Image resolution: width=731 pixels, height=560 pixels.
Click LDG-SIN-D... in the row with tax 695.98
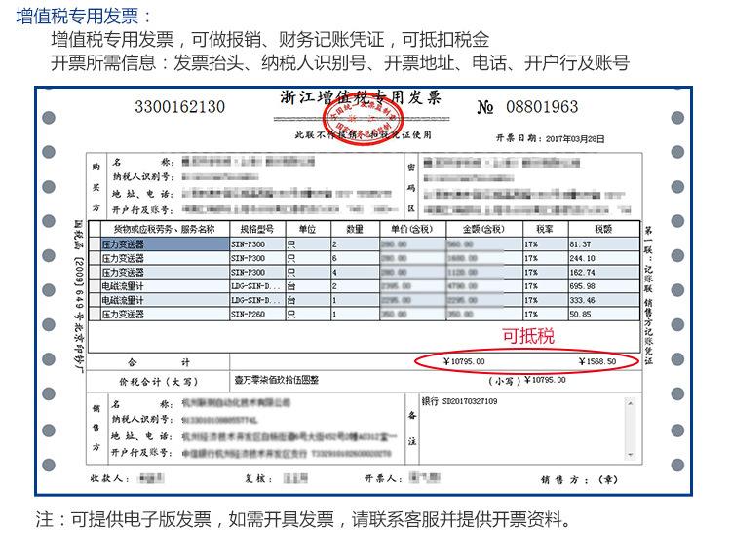coord(256,286)
